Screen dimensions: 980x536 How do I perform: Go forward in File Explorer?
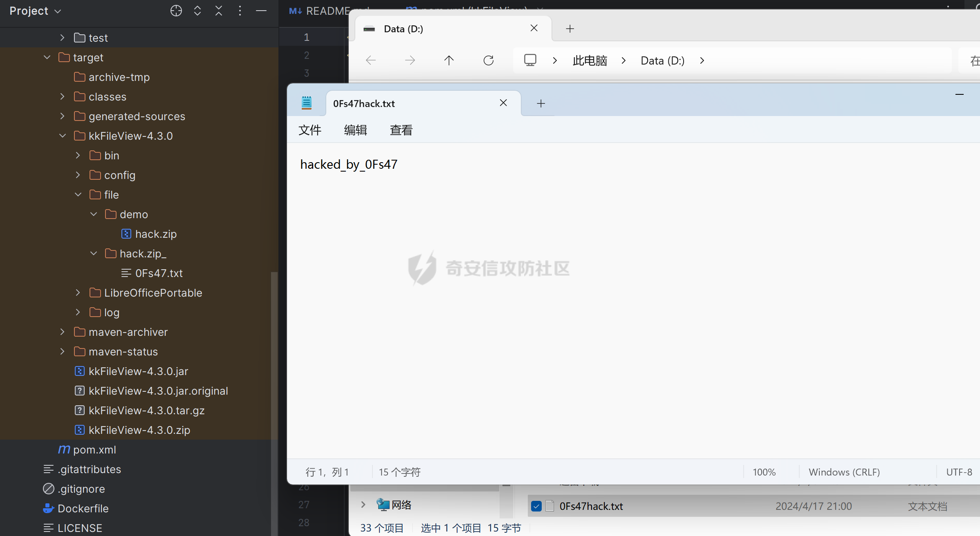(x=410, y=60)
